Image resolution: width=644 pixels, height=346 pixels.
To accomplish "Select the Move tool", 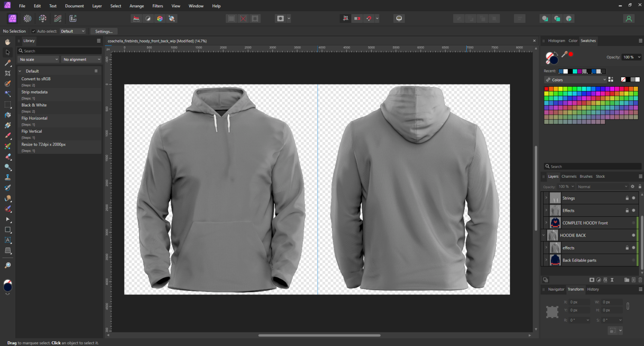I will click(7, 52).
